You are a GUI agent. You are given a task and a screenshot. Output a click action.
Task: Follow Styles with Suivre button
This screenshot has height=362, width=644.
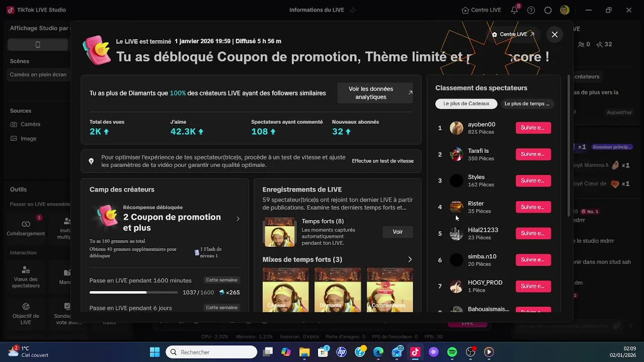(533, 180)
